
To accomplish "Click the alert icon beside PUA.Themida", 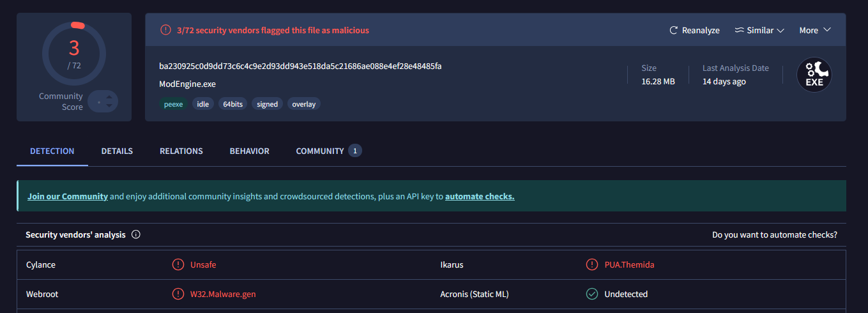I will [592, 264].
